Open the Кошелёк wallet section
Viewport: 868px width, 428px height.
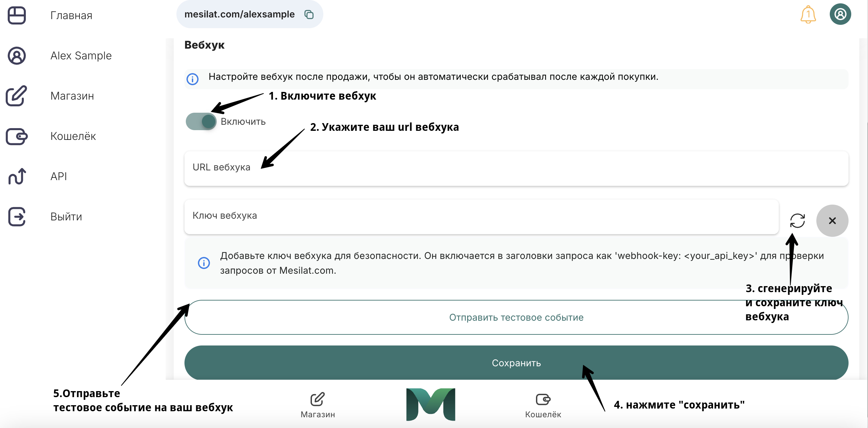point(73,136)
